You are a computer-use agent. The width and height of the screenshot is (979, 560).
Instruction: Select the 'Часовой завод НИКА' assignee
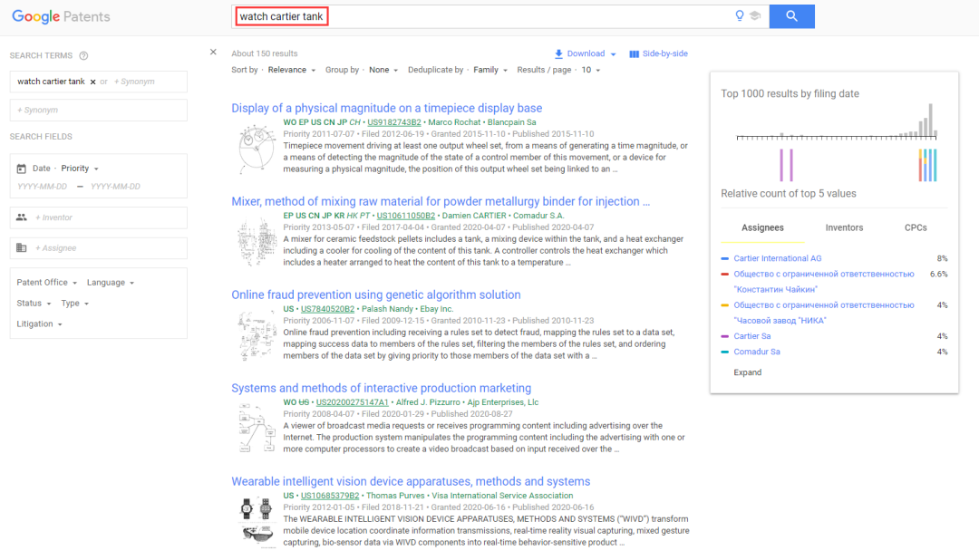(x=823, y=313)
